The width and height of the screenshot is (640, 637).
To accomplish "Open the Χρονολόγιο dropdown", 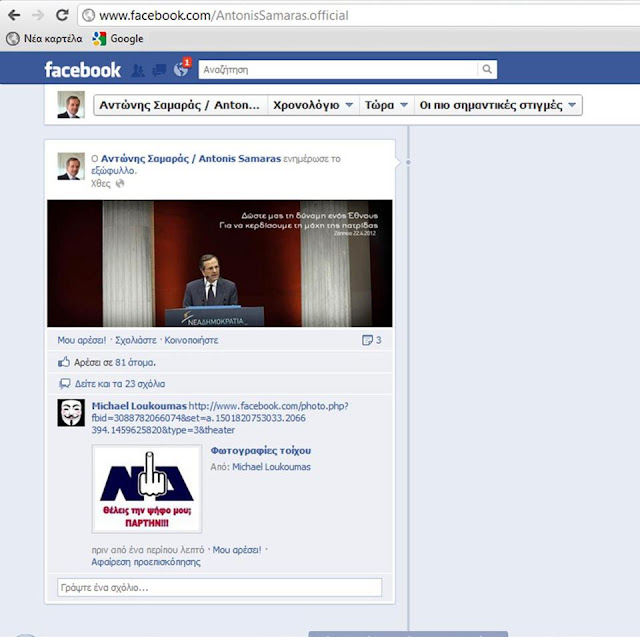I will (x=313, y=105).
